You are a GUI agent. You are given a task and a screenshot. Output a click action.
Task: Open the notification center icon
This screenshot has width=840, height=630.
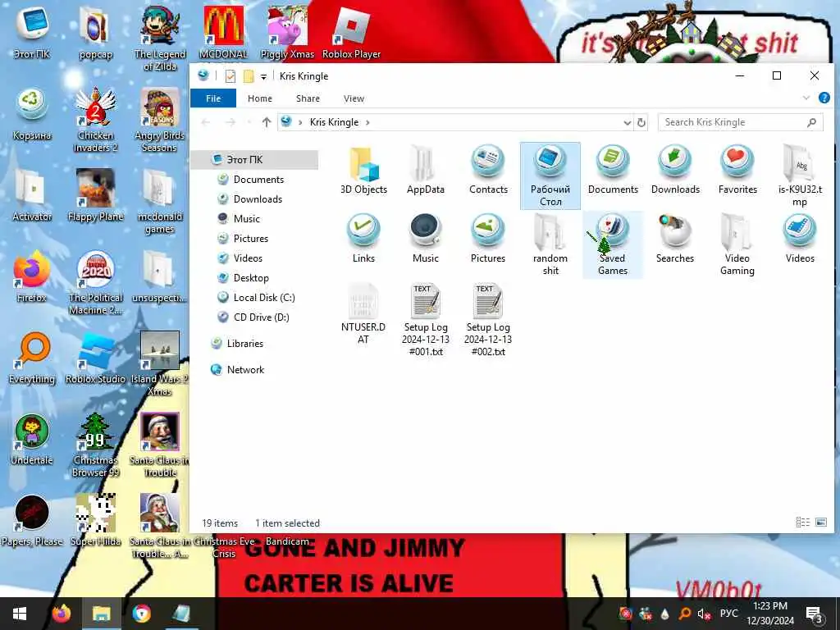pyautogui.click(x=814, y=614)
